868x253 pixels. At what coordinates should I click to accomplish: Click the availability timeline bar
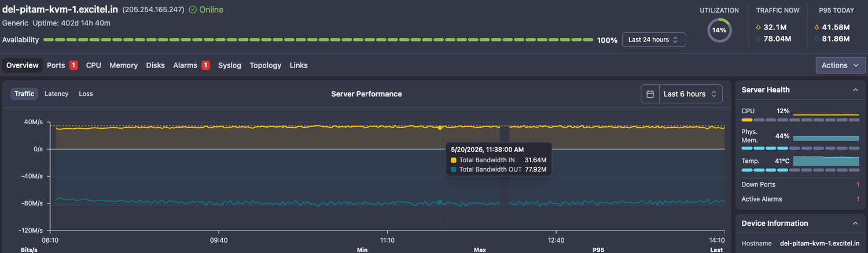(318, 40)
